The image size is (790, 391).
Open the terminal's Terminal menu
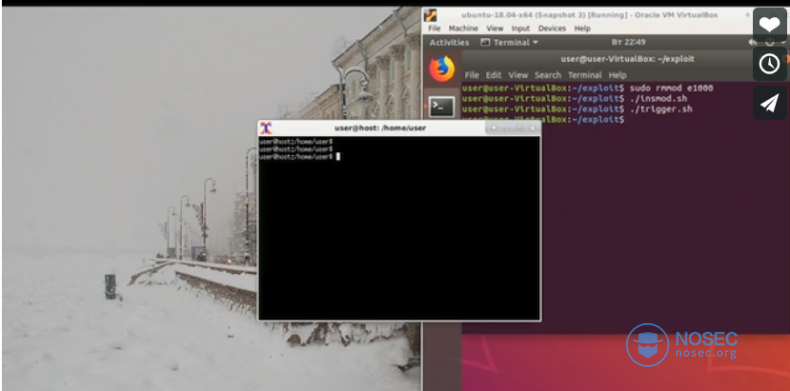click(585, 75)
